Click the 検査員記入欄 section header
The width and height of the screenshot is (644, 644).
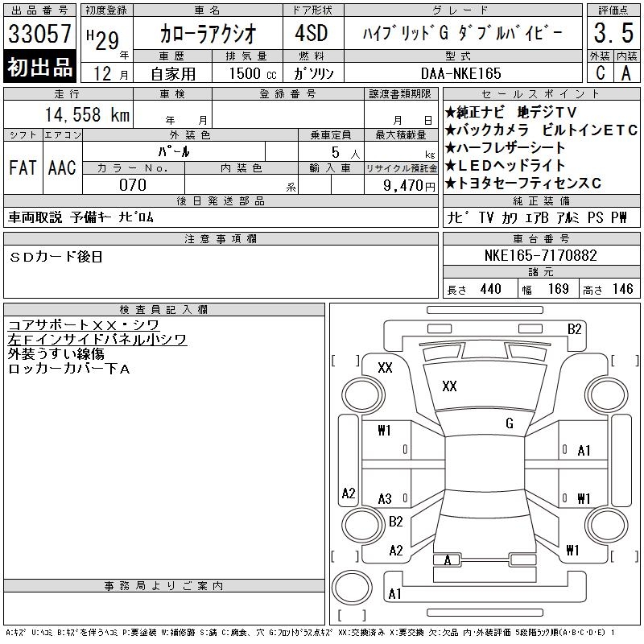[164, 310]
